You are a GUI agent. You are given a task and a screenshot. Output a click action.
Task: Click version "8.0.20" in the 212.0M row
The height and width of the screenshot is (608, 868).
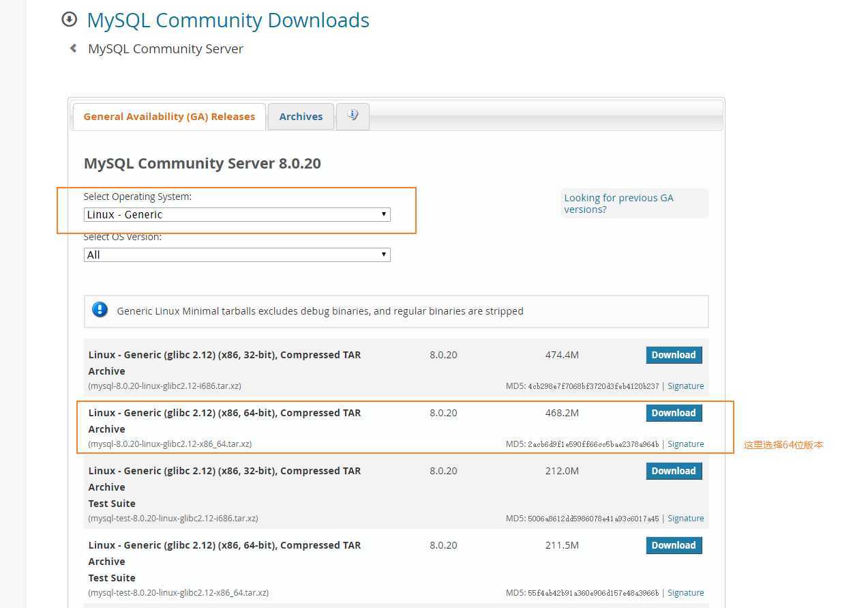pyautogui.click(x=443, y=471)
